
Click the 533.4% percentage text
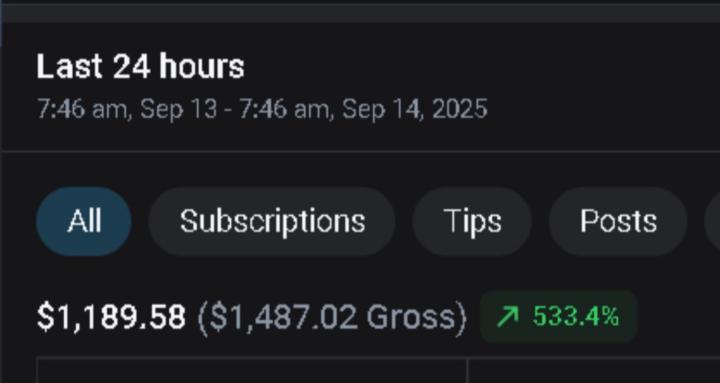coord(576,316)
